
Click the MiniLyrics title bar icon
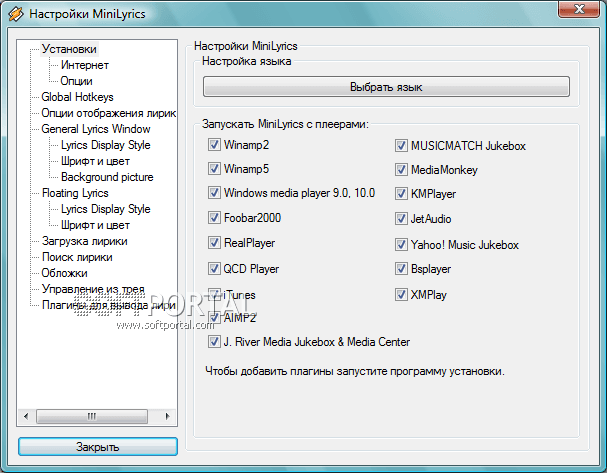[16, 14]
